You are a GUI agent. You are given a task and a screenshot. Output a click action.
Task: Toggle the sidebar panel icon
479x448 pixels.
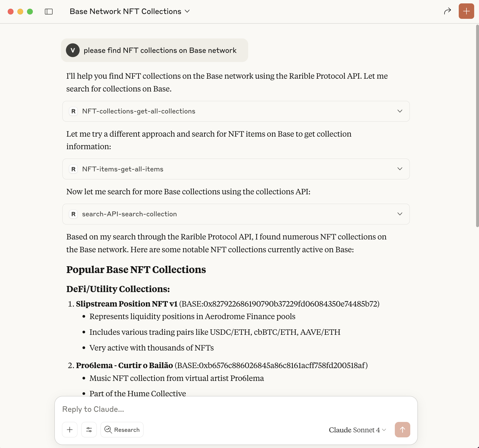click(49, 12)
